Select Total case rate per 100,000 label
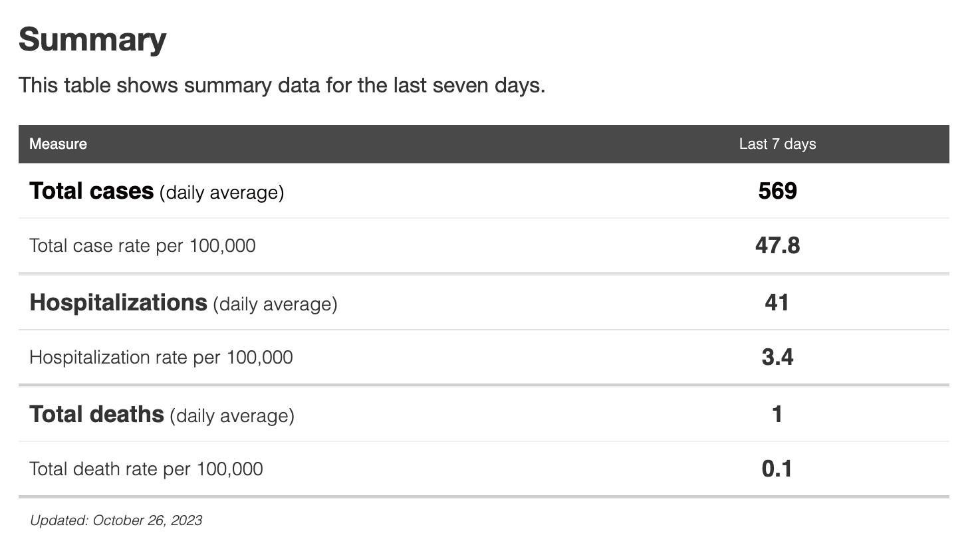980x549 pixels. pyautogui.click(x=142, y=246)
